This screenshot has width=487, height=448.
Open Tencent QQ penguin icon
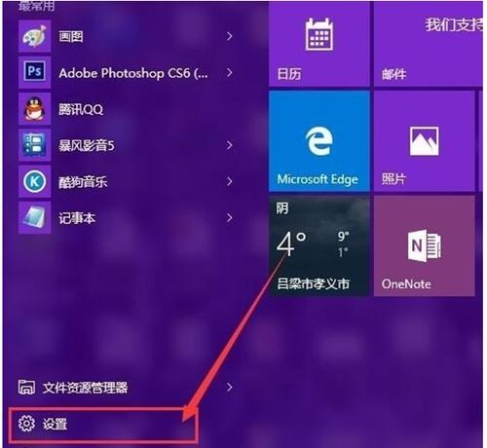coord(34,109)
